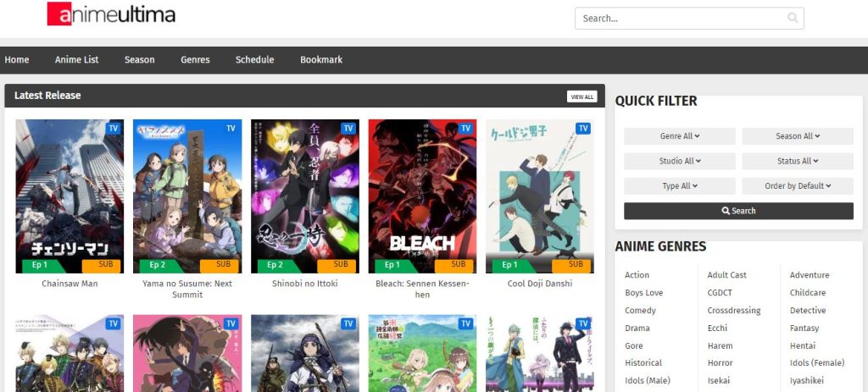Select the Fantasy genre

(804, 329)
